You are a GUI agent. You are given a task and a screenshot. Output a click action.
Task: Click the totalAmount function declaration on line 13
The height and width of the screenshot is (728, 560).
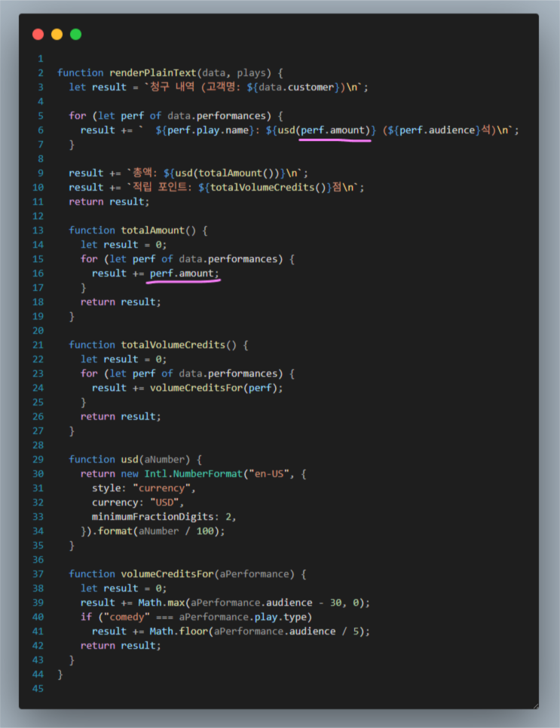click(138, 231)
